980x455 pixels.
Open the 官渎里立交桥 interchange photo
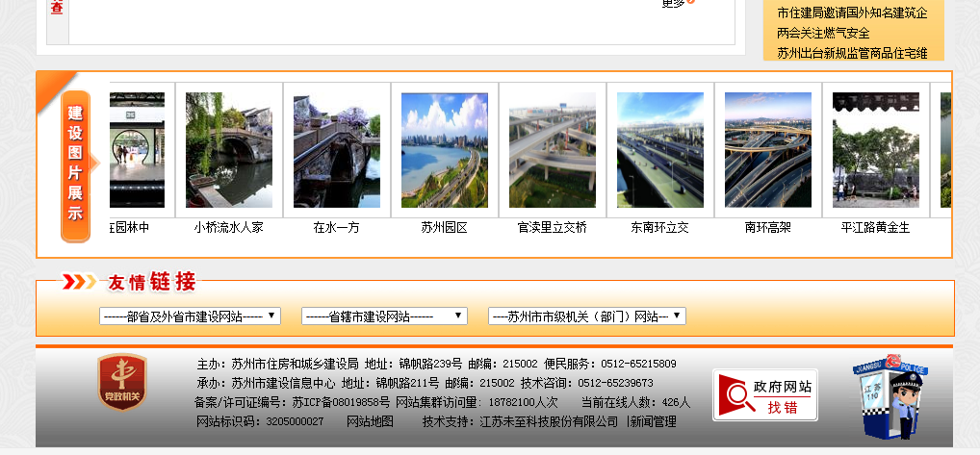[553, 150]
